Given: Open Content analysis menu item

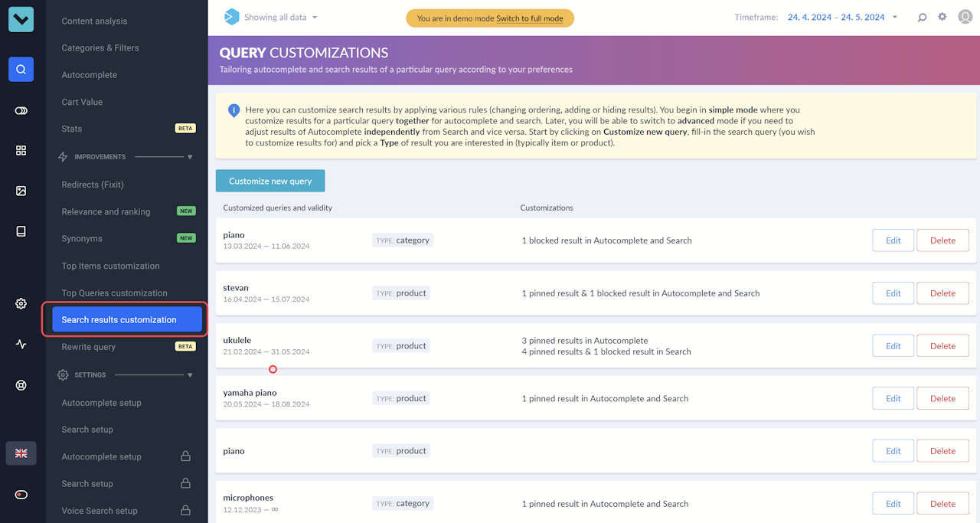Looking at the screenshot, I should click(x=94, y=21).
